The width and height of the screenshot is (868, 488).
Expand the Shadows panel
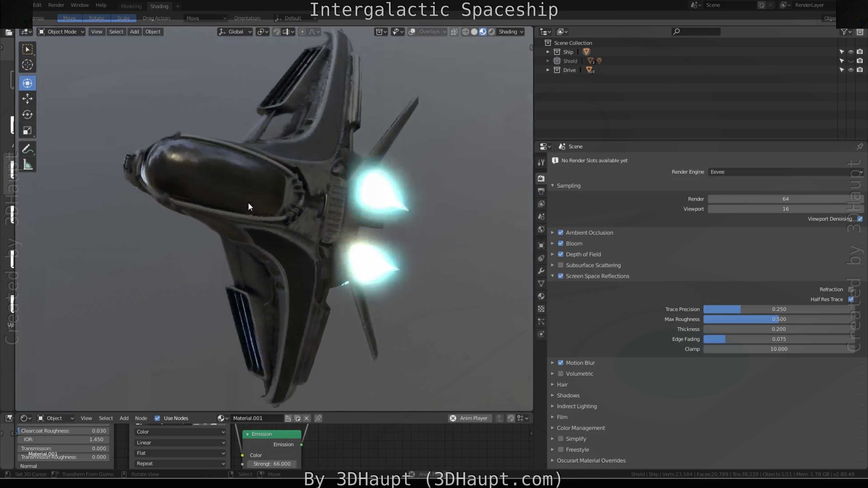click(x=568, y=395)
